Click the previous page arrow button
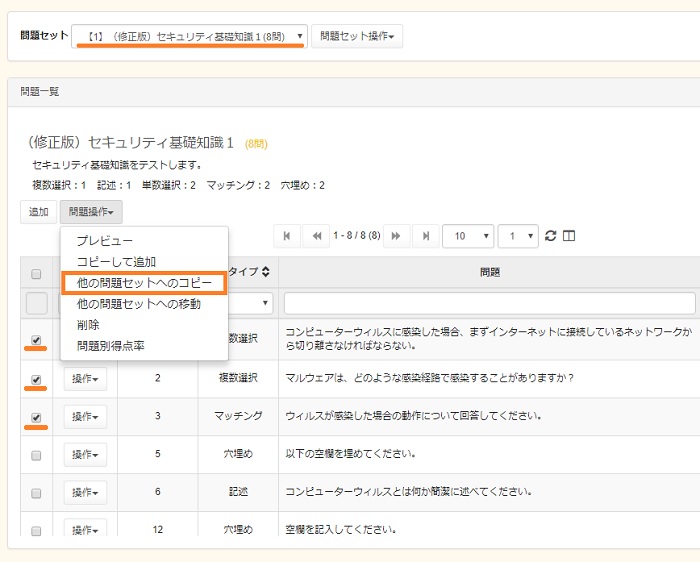 317,236
